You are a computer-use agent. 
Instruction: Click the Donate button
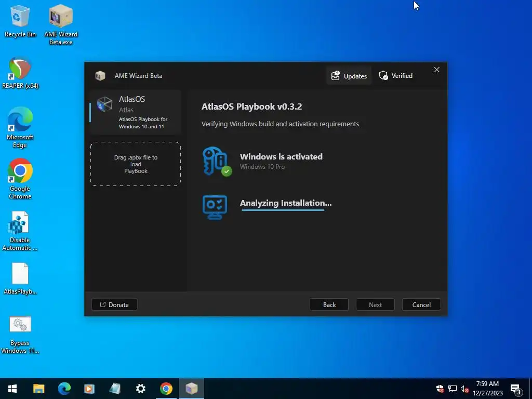[114, 304]
